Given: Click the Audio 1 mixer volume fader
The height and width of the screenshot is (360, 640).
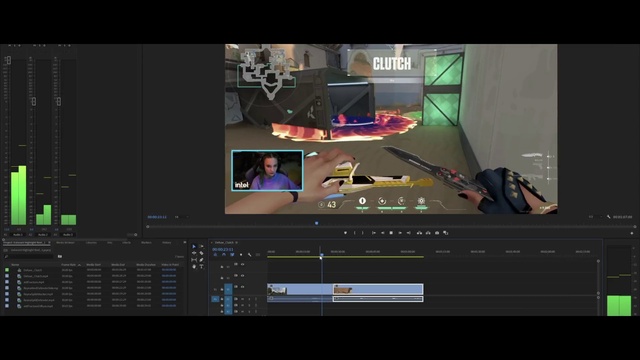Looking at the screenshot, I should click(x=9, y=60).
